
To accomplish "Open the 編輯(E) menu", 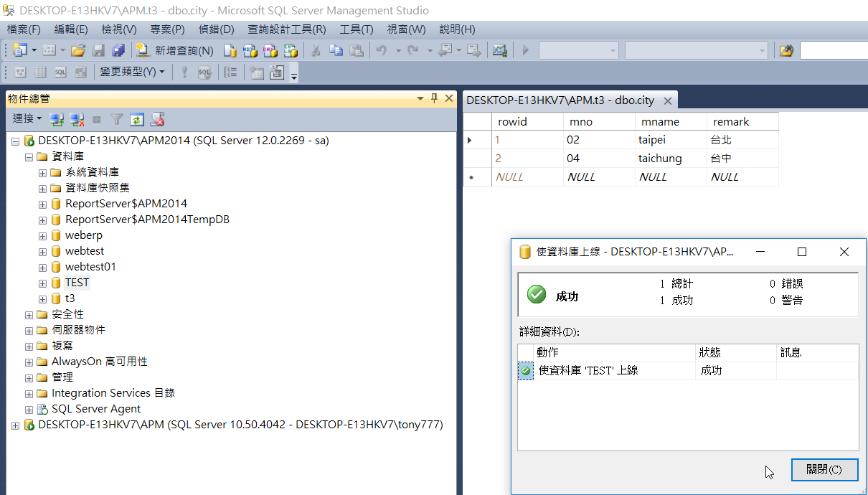I will coord(71,29).
